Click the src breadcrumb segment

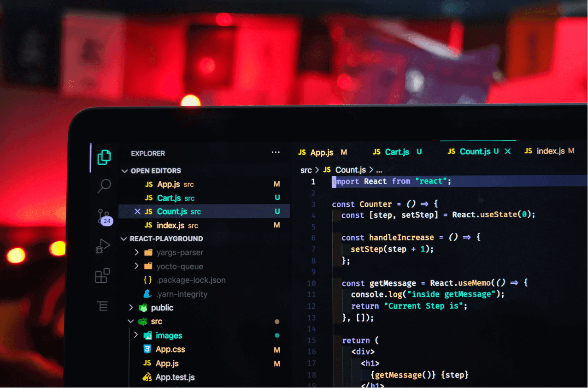(x=306, y=170)
